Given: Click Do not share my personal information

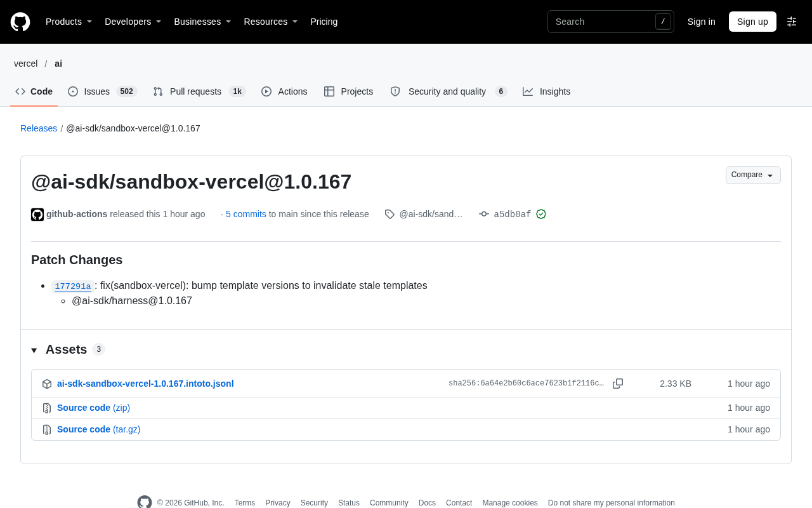Looking at the screenshot, I should pos(612,503).
